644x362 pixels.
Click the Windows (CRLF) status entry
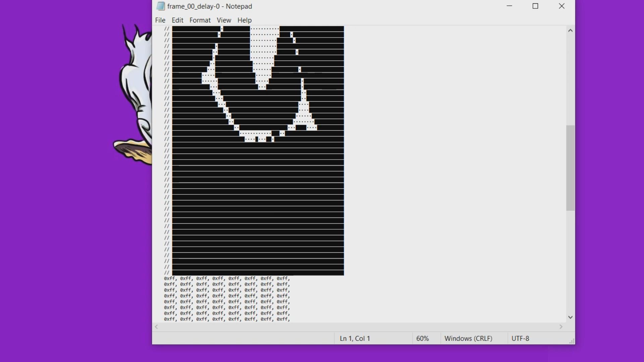click(468, 339)
